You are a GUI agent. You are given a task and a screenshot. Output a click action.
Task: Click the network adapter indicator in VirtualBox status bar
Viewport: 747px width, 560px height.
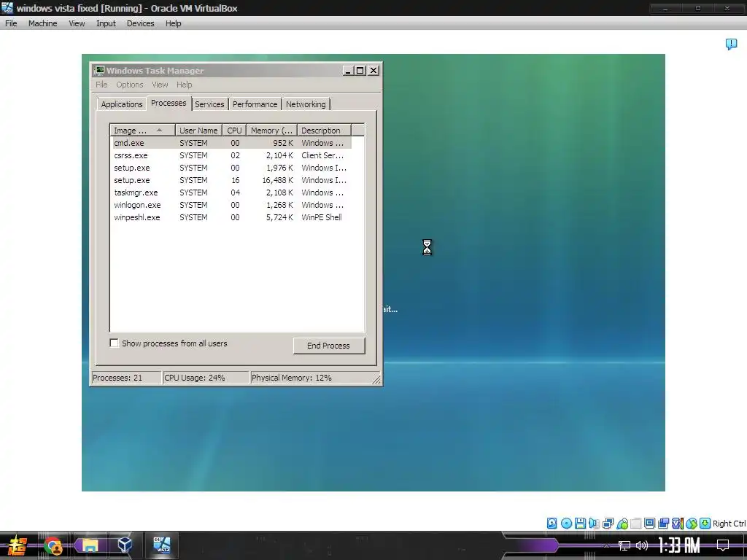[608, 524]
